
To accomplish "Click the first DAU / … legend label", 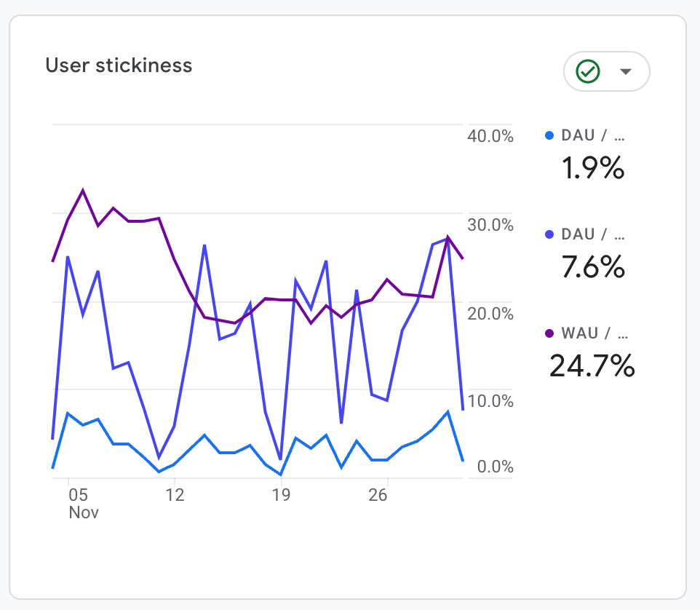I will [x=593, y=135].
